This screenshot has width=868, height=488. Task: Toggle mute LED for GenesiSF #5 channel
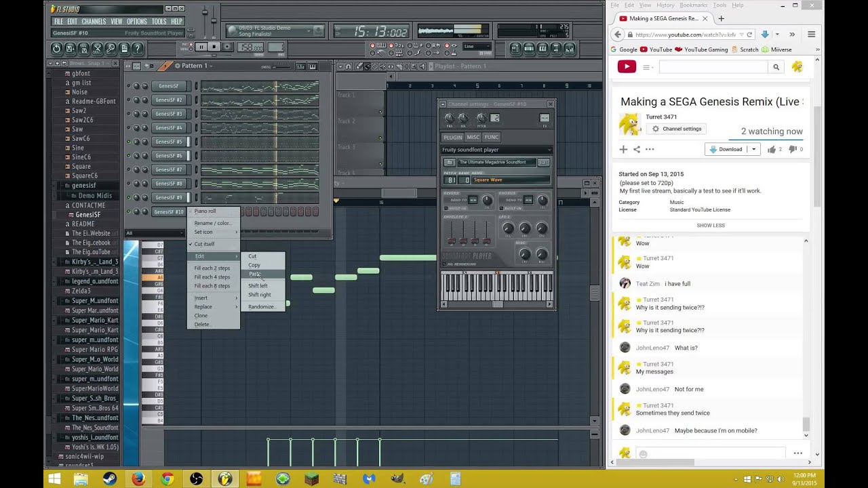pyautogui.click(x=129, y=142)
